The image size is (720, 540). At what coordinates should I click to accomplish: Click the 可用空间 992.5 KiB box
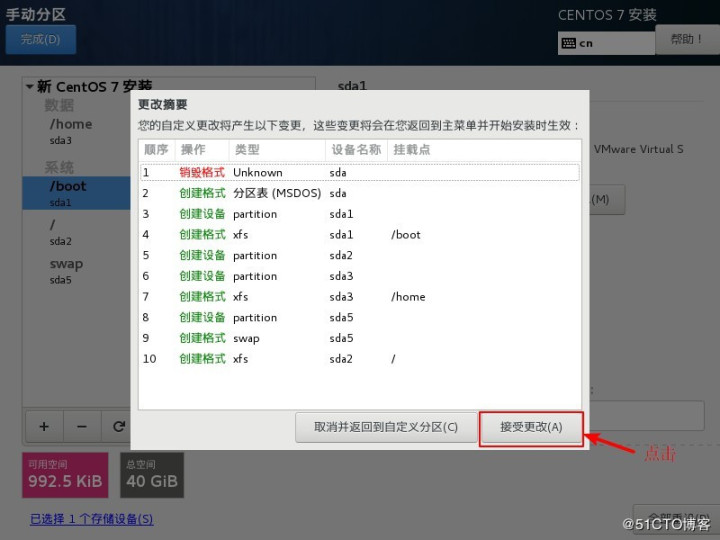click(65, 475)
